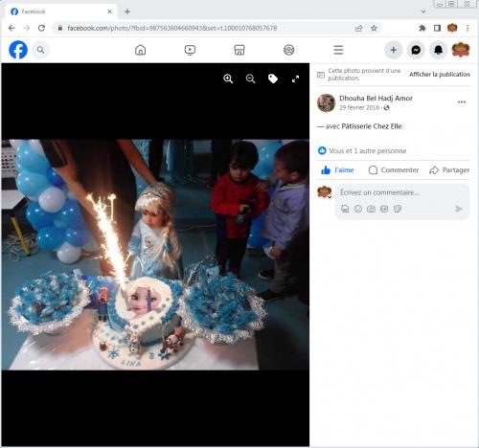479x448 pixels.
Task: Close the Facebook tab
Action: [109, 11]
